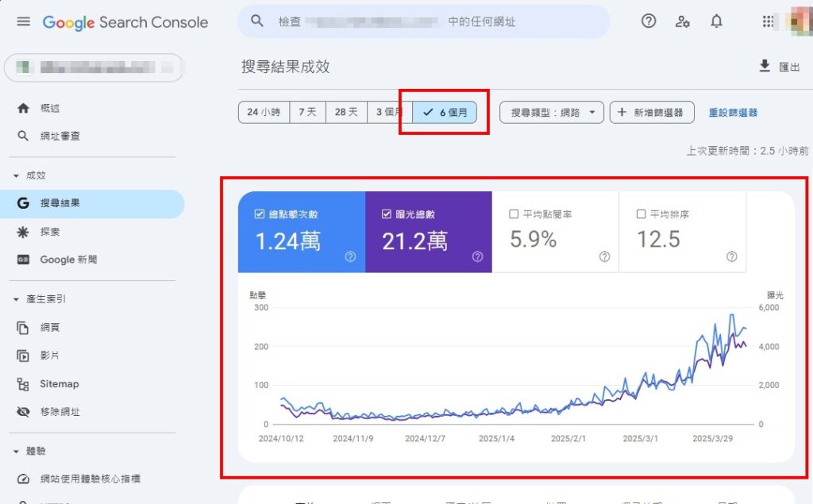Uncheck the 總點擊次數 checkbox
This screenshot has width=813, height=504.
[x=260, y=214]
